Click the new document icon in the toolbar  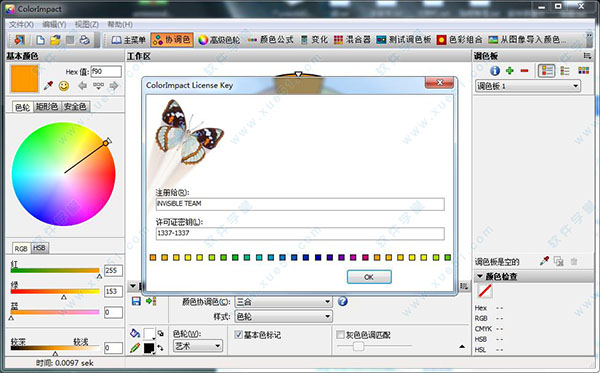40,40
